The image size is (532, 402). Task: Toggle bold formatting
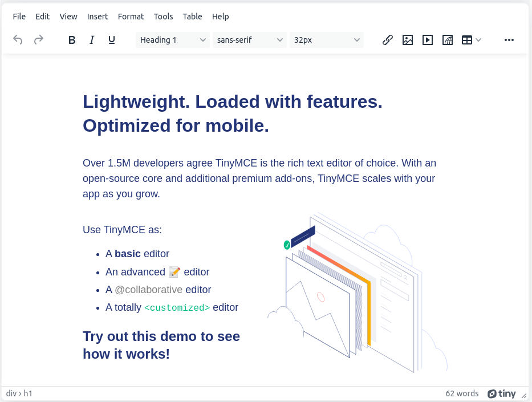72,40
